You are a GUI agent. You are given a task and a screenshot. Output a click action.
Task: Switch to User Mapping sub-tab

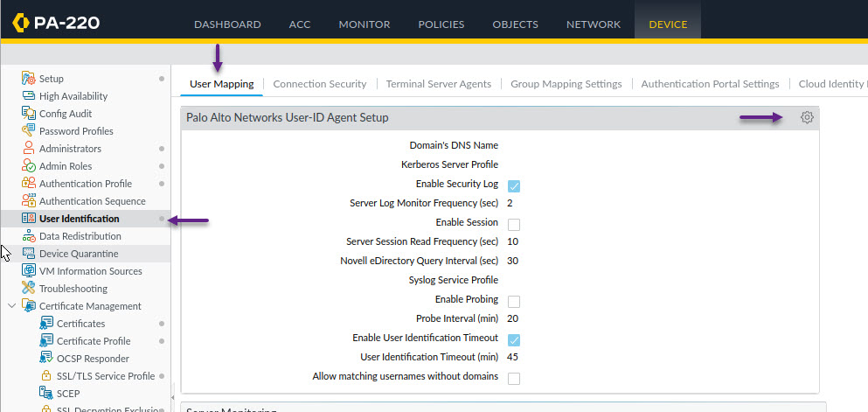point(221,84)
